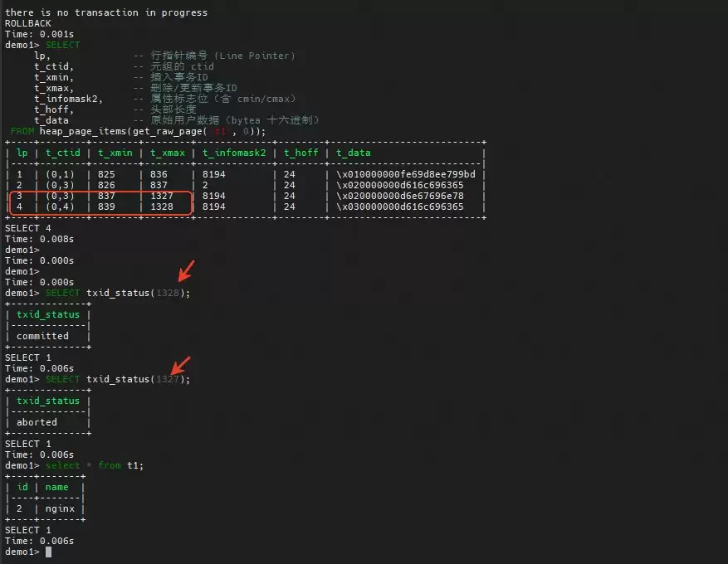This screenshot has width=728, height=564.
Task: Click 't_infomask2,' in the SELECT column list
Action: 68,99
